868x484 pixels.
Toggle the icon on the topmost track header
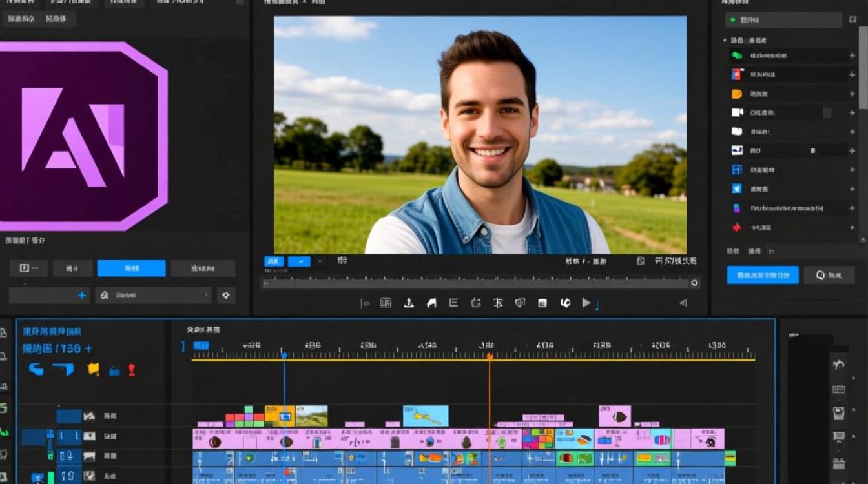[89, 416]
